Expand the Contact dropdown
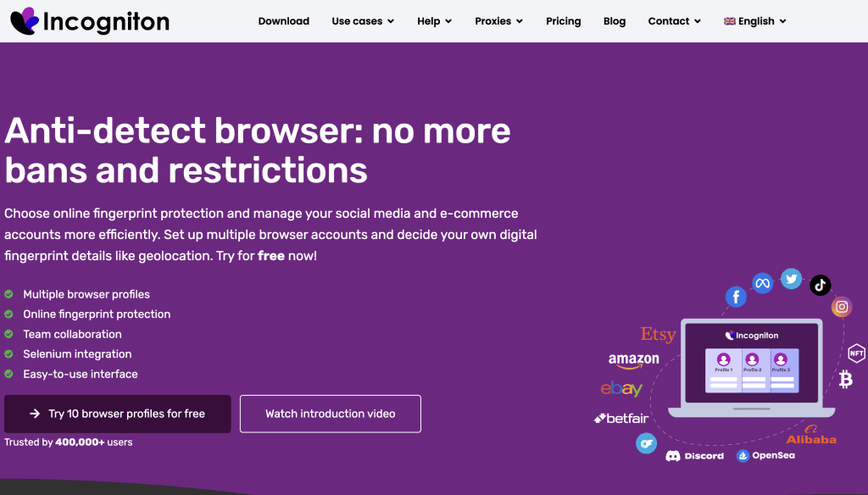 (x=674, y=21)
